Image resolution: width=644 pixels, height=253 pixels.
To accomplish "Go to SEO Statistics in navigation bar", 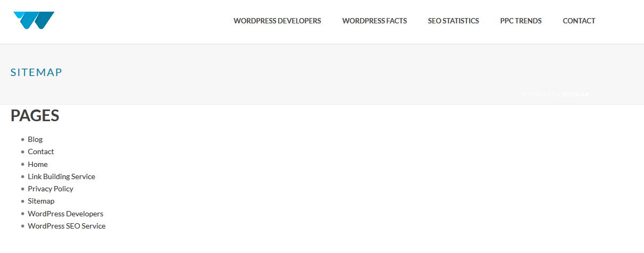I will pyautogui.click(x=453, y=21).
